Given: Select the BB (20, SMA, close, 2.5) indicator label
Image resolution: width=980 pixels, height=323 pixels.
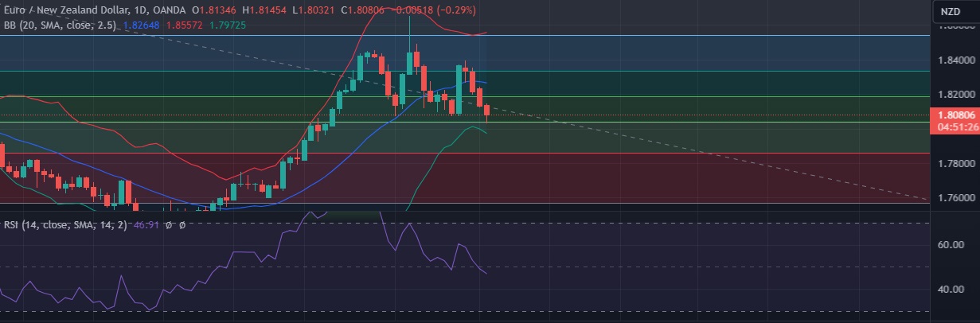Looking at the screenshot, I should coord(60,25).
